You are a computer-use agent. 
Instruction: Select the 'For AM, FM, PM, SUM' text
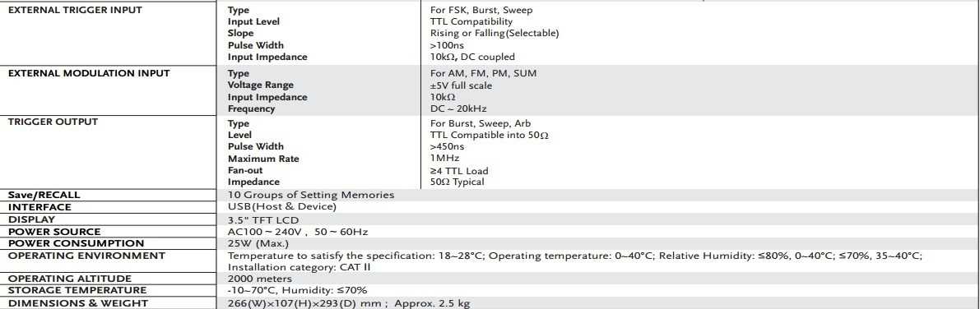(x=483, y=74)
